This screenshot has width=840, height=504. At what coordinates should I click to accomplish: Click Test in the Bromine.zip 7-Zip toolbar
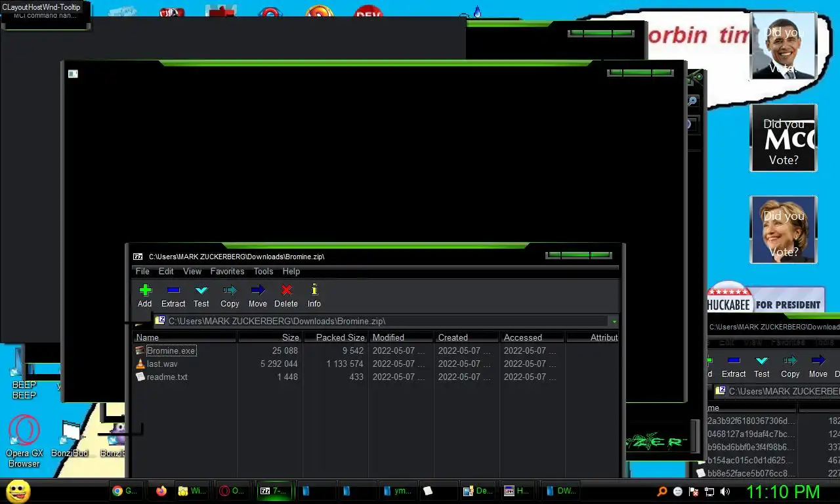201,295
